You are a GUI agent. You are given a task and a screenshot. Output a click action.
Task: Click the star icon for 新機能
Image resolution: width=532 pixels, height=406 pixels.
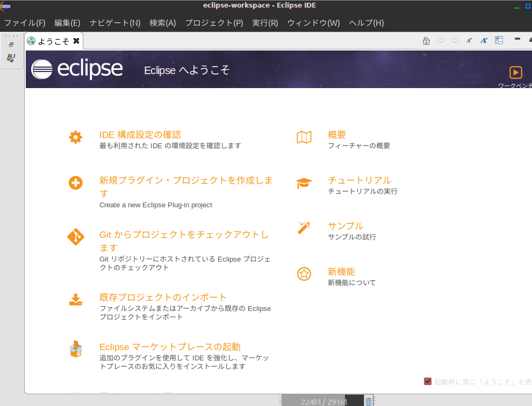pyautogui.click(x=304, y=274)
